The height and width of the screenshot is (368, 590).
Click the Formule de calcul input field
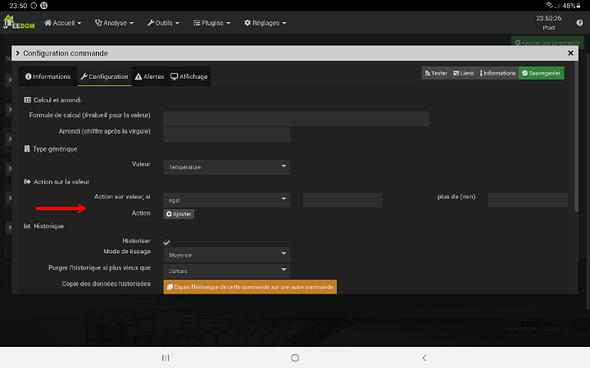296,118
